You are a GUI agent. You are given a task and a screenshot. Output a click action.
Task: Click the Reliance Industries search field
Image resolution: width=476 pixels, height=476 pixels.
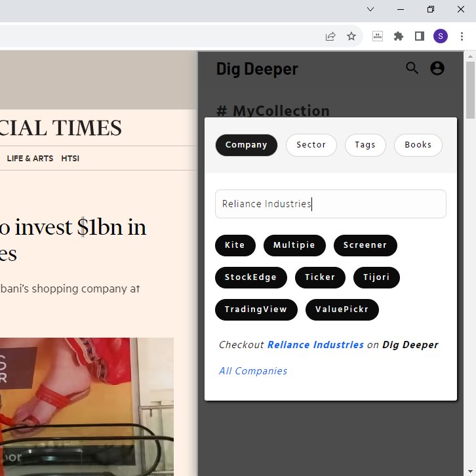point(330,204)
